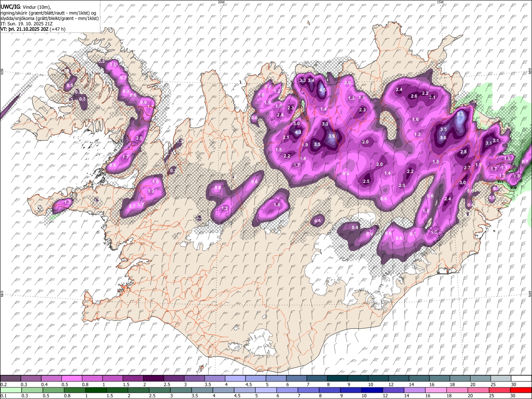Click the '(+47 h)' forecast offset text
Viewport: 532px width, 399px height.
(57, 30)
